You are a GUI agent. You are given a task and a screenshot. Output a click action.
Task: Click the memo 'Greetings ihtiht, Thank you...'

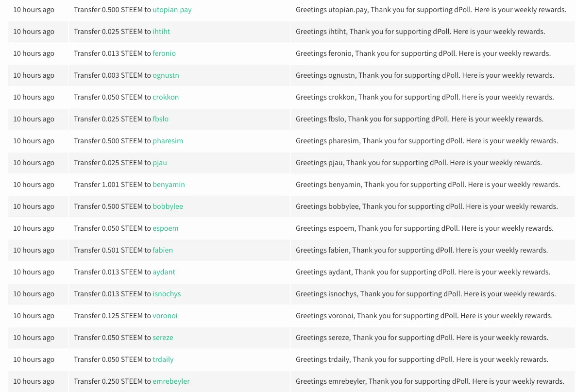pyautogui.click(x=420, y=32)
